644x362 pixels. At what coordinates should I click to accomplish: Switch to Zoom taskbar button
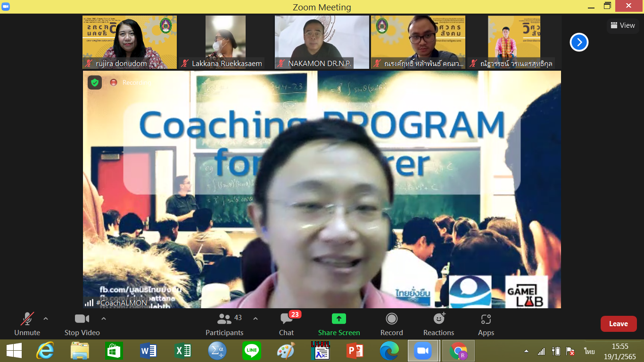point(423,351)
